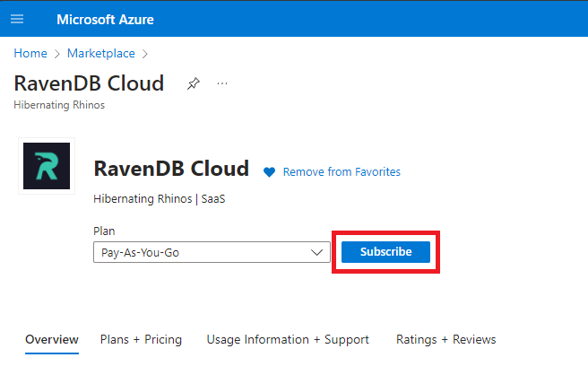
Task: Click the blue heart favorite icon
Action: pos(269,172)
